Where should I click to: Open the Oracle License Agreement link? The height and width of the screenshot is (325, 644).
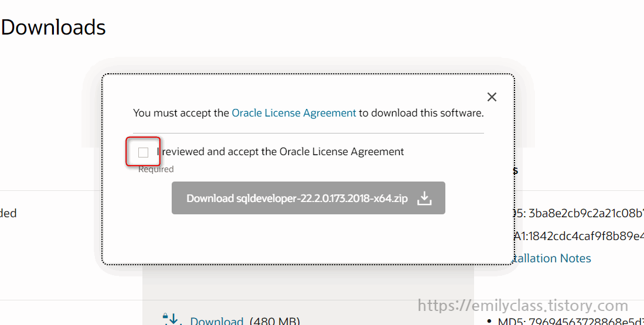[x=294, y=113]
